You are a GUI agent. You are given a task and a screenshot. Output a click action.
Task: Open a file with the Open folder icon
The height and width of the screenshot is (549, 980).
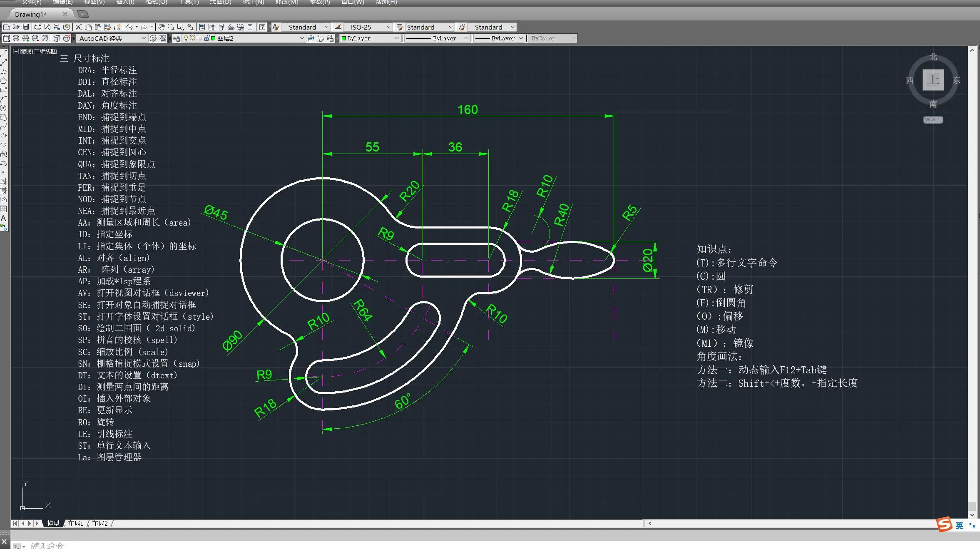[x=16, y=27]
